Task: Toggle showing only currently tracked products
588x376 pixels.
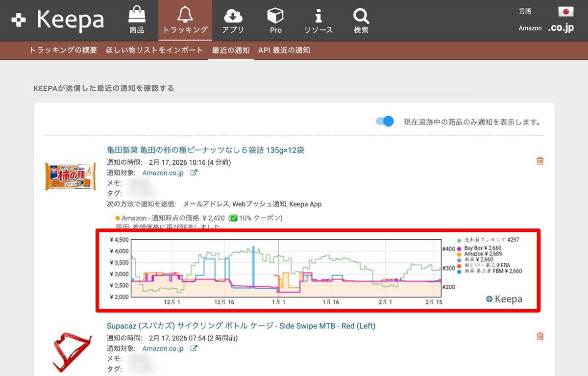Action: tap(385, 122)
